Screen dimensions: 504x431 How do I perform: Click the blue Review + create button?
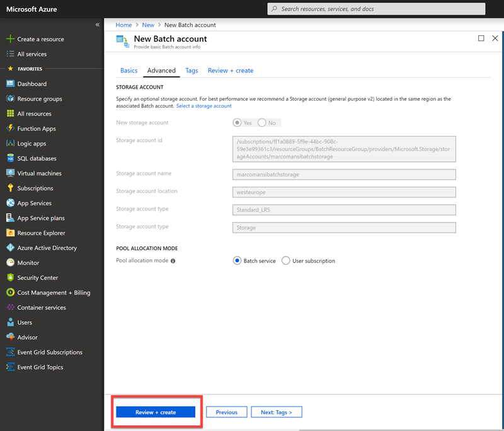tap(156, 412)
